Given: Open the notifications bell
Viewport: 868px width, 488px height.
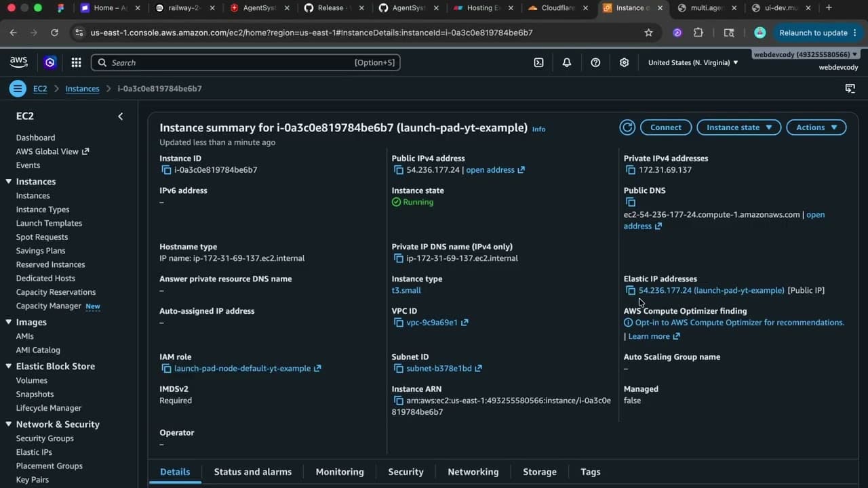Looking at the screenshot, I should (567, 62).
